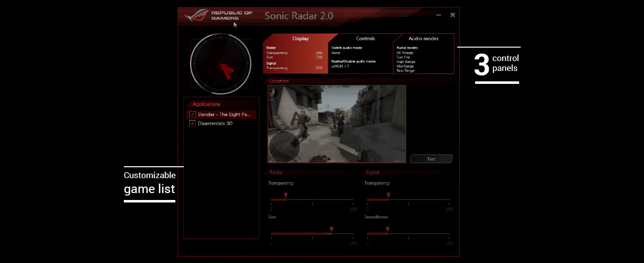Click the Radar section header above sliders
The image size is (644, 263).
tap(276, 172)
